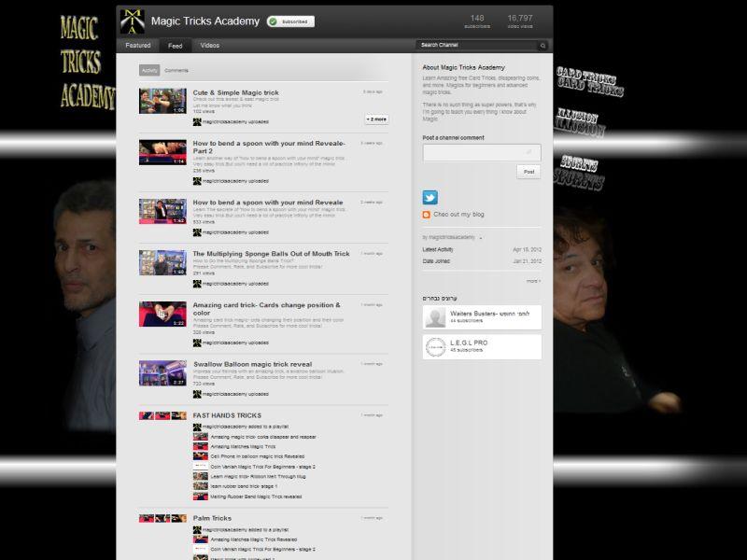Open thumbnail beside the spoon Reveale video without Part 2
Screen dimensions: 747x560
(162, 212)
